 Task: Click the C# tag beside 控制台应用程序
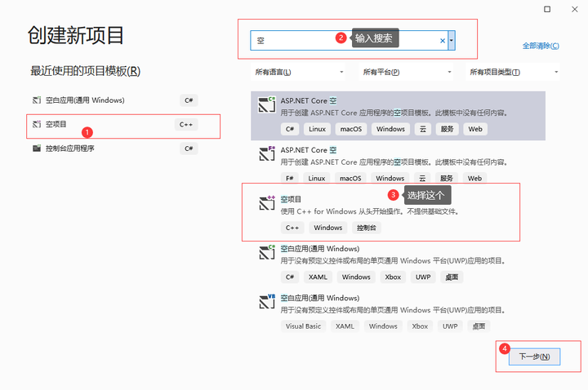point(189,148)
